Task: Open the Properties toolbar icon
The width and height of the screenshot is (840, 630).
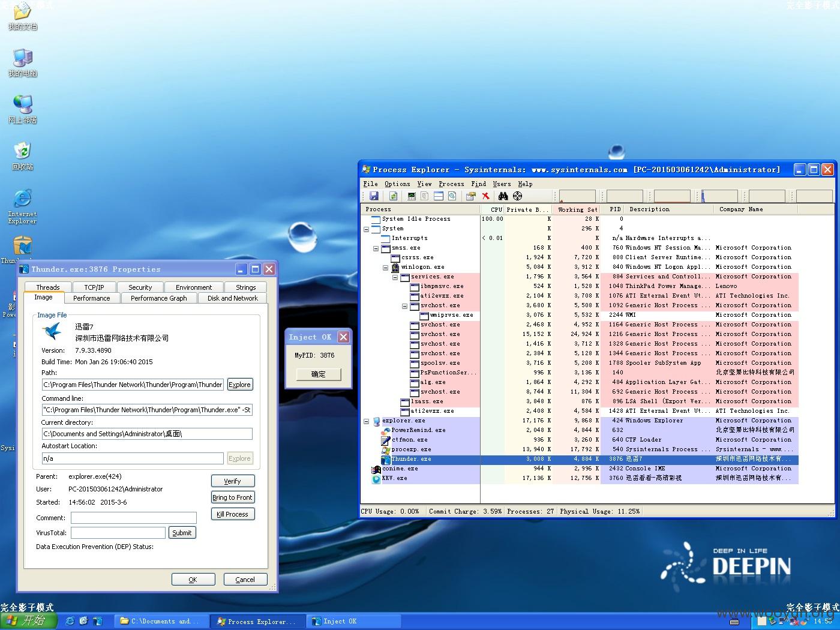Action: [471, 196]
